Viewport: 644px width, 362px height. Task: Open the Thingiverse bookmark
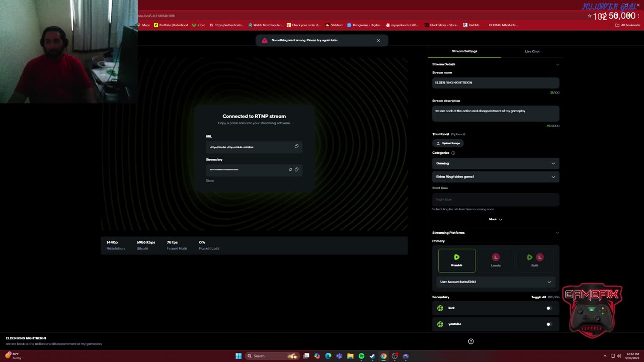[364, 25]
